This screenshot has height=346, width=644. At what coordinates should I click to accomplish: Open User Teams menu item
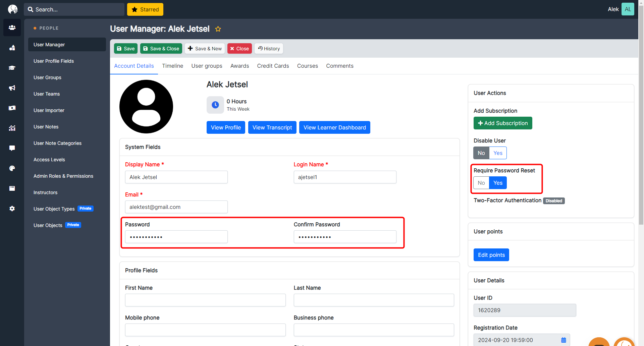coord(67,94)
